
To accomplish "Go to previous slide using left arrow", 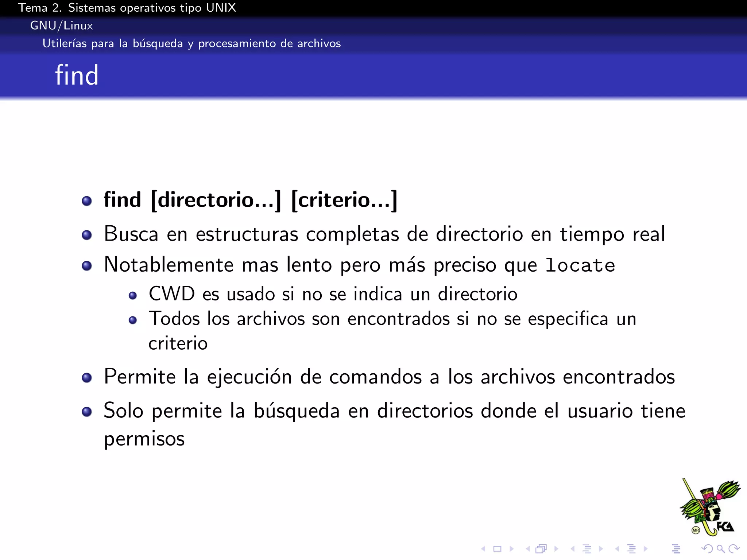I will (483, 549).
